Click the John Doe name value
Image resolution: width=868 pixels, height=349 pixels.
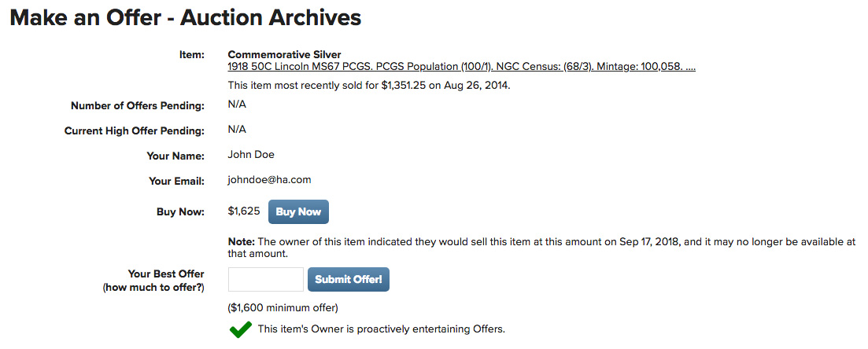point(251,155)
